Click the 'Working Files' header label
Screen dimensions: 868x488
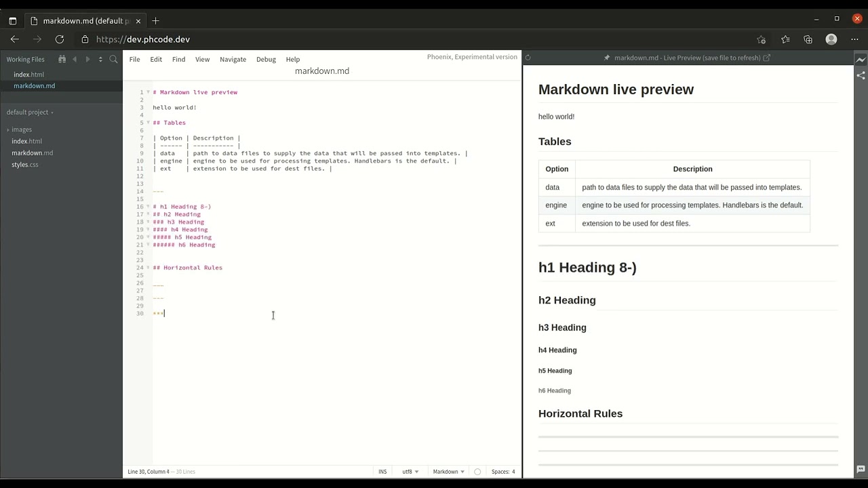point(26,60)
